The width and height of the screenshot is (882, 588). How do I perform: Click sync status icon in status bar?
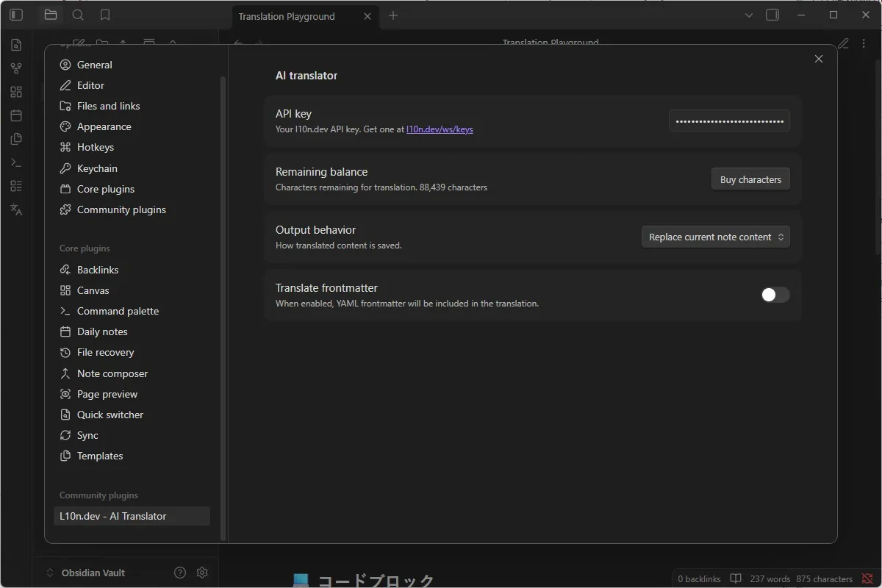coord(867,578)
